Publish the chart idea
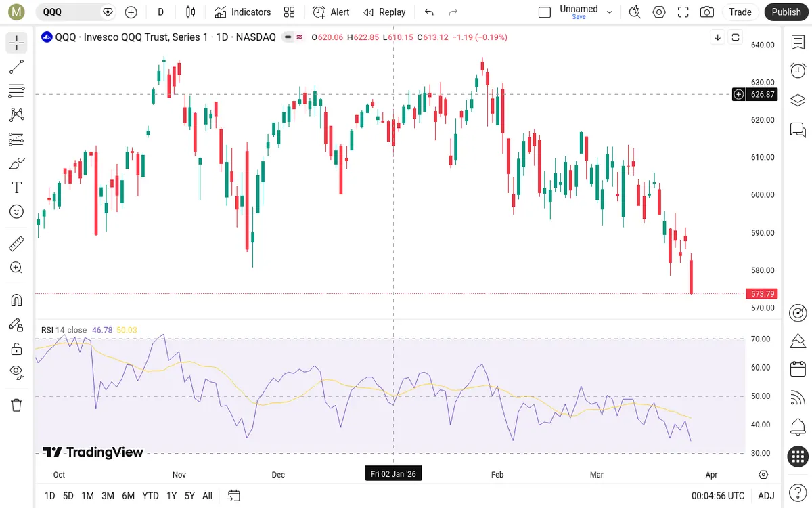This screenshot has height=508, width=812. [x=786, y=12]
